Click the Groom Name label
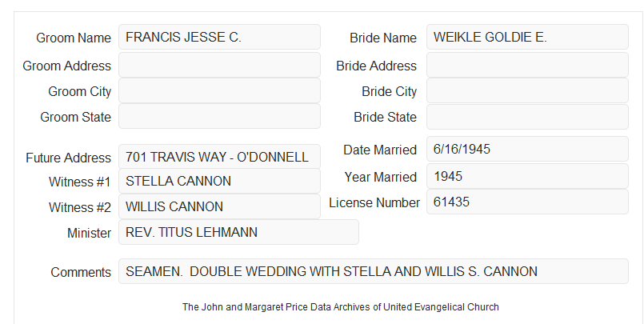Image resolution: width=644 pixels, height=324 pixels. [x=74, y=38]
